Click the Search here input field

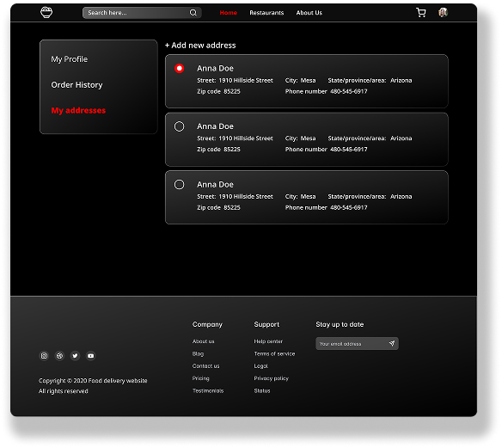point(142,13)
